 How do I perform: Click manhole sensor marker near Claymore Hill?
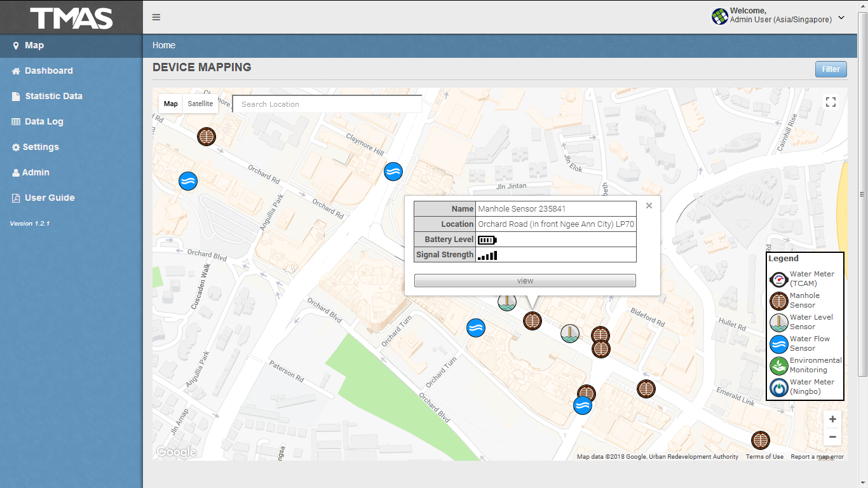207,137
